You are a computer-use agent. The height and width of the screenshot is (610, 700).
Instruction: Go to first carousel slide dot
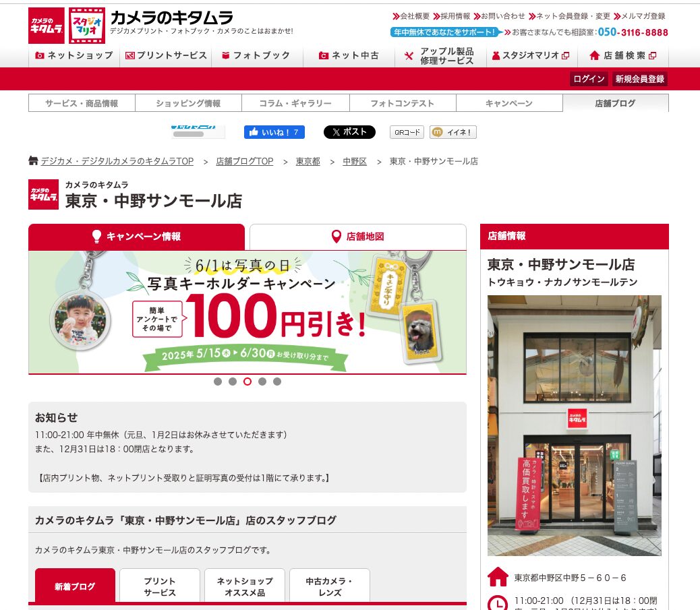pos(218,382)
